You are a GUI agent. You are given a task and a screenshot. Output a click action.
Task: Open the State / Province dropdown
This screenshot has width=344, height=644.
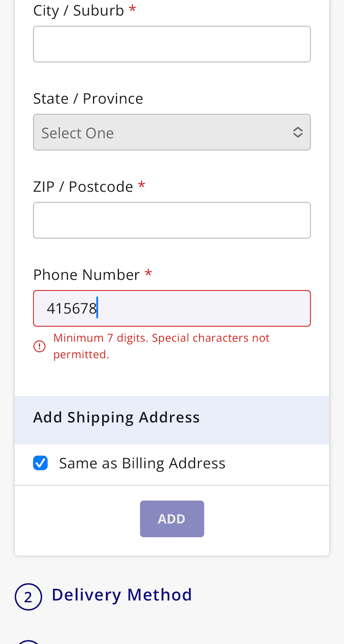point(172,133)
